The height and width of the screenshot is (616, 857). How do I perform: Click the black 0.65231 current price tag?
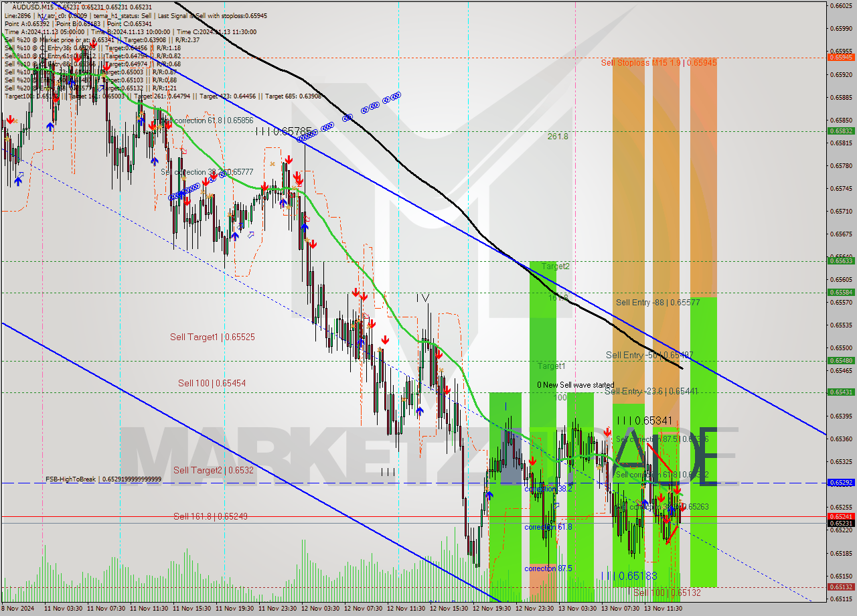[841, 523]
